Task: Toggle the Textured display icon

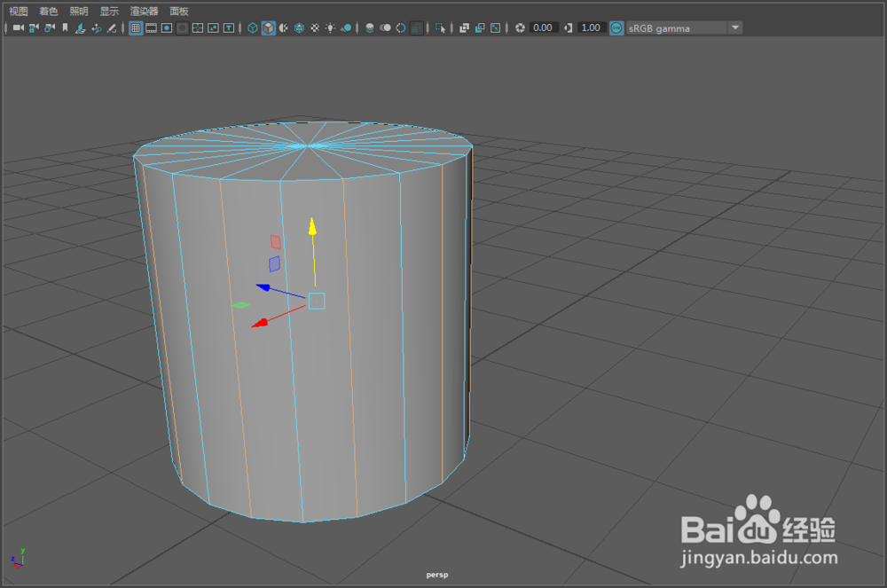Action: click(315, 27)
